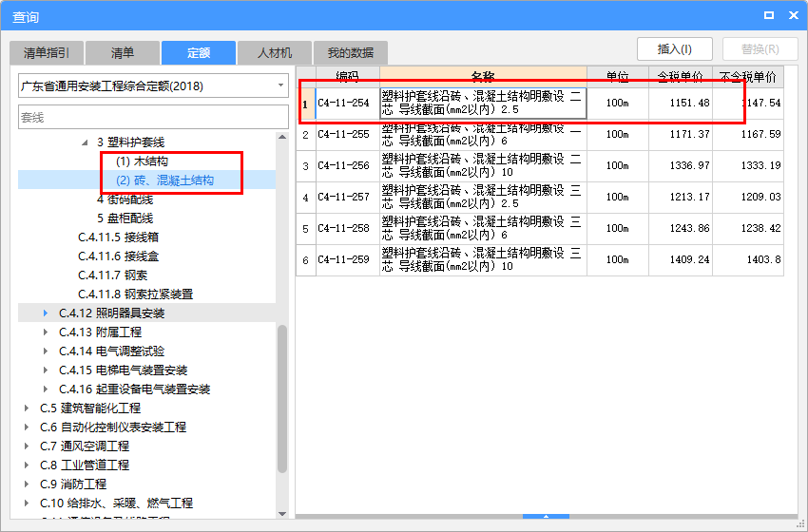Select the 5 盘柜配线 tree item
This screenshot has height=532, width=808.
point(125,218)
